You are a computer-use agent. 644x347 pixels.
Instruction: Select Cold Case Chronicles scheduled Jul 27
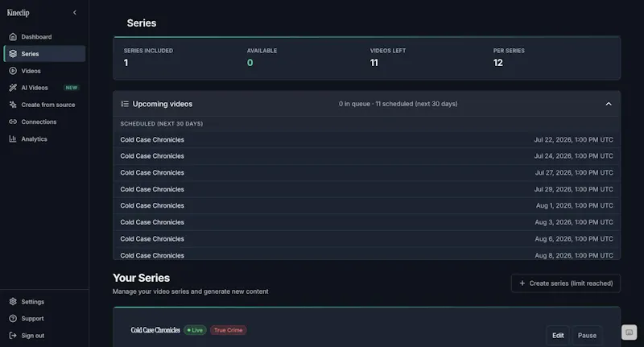[x=367, y=172]
